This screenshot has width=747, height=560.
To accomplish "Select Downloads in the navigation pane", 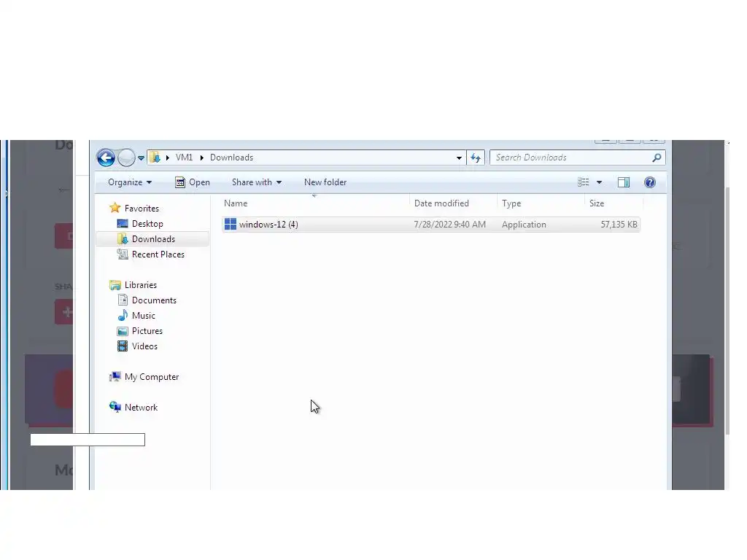I will tap(153, 239).
